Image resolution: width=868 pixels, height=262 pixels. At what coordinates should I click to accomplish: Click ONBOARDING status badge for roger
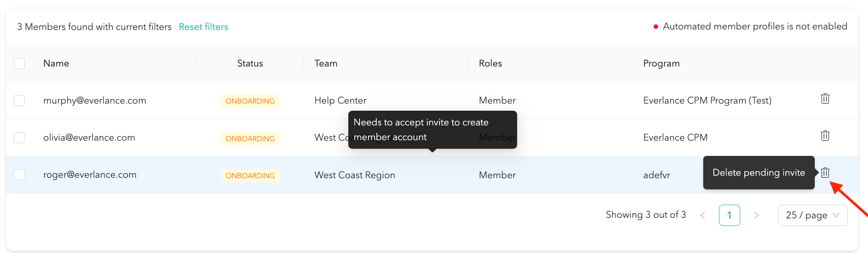click(250, 176)
